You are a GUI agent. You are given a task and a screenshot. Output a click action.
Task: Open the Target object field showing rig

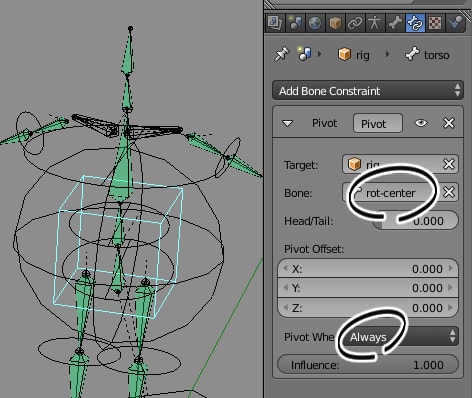coord(392,164)
